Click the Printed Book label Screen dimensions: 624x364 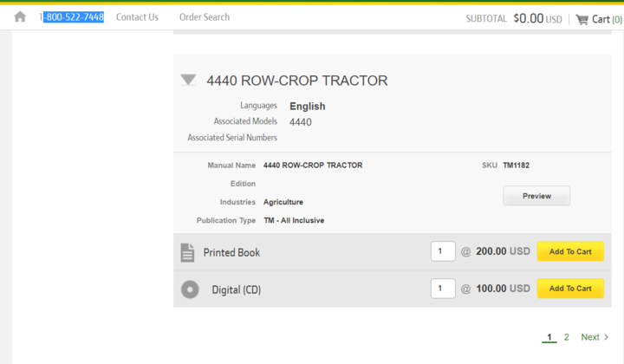(231, 252)
